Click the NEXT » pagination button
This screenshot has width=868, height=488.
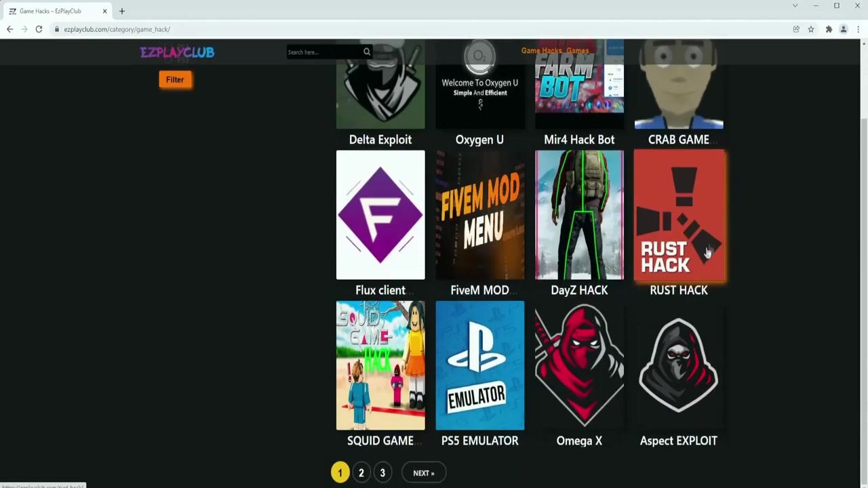click(424, 473)
